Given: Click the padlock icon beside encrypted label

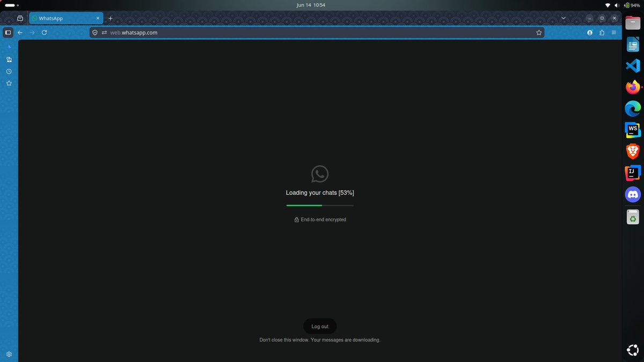Looking at the screenshot, I should [296, 220].
